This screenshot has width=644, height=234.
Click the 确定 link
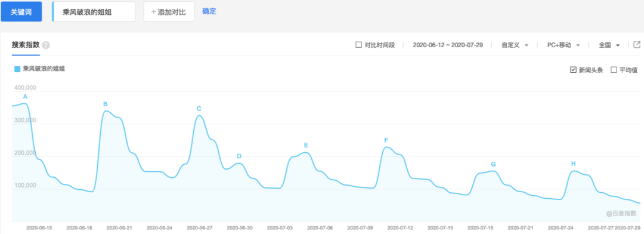[209, 11]
